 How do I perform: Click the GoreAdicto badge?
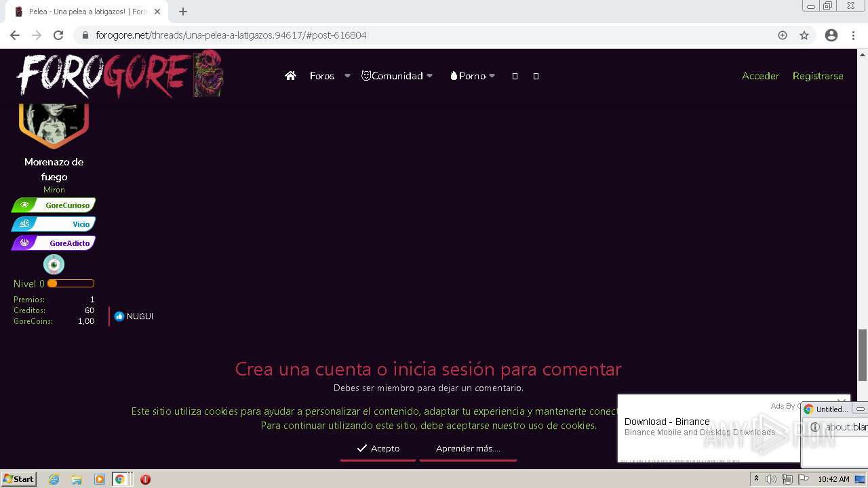(x=54, y=243)
